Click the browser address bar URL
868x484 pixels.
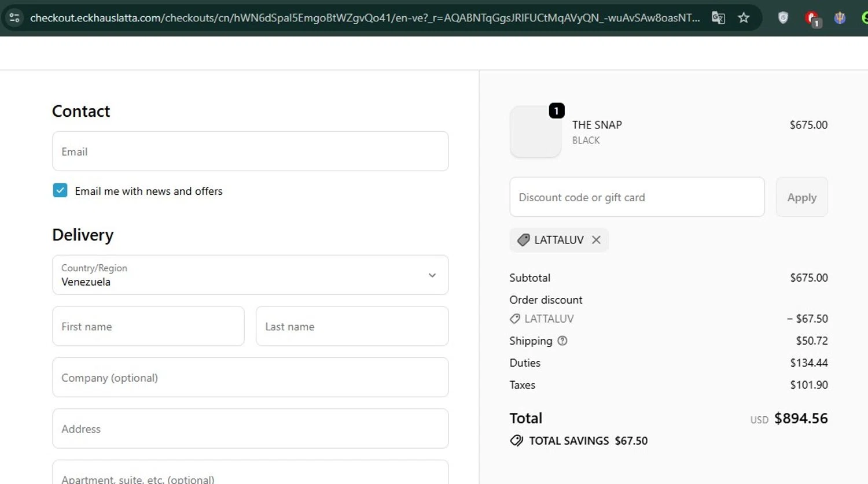coord(365,17)
